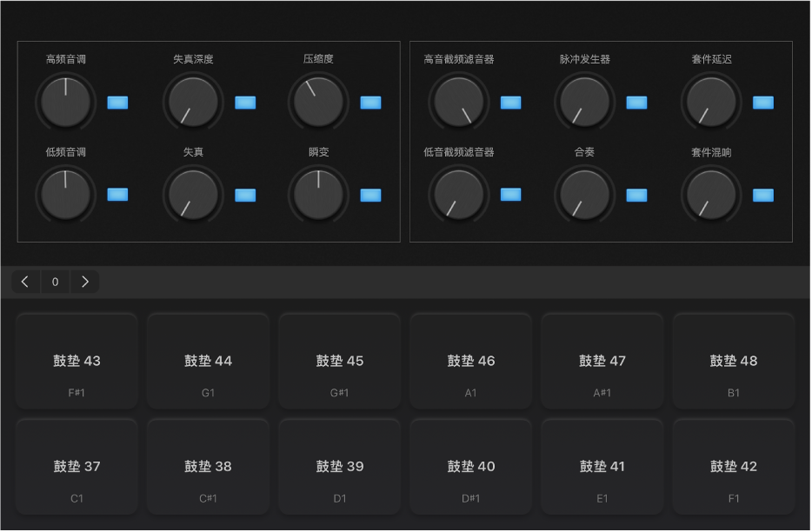The image size is (812, 532).
Task: Tap drum pad 鼓垫 41 (E1)
Action: click(x=602, y=466)
